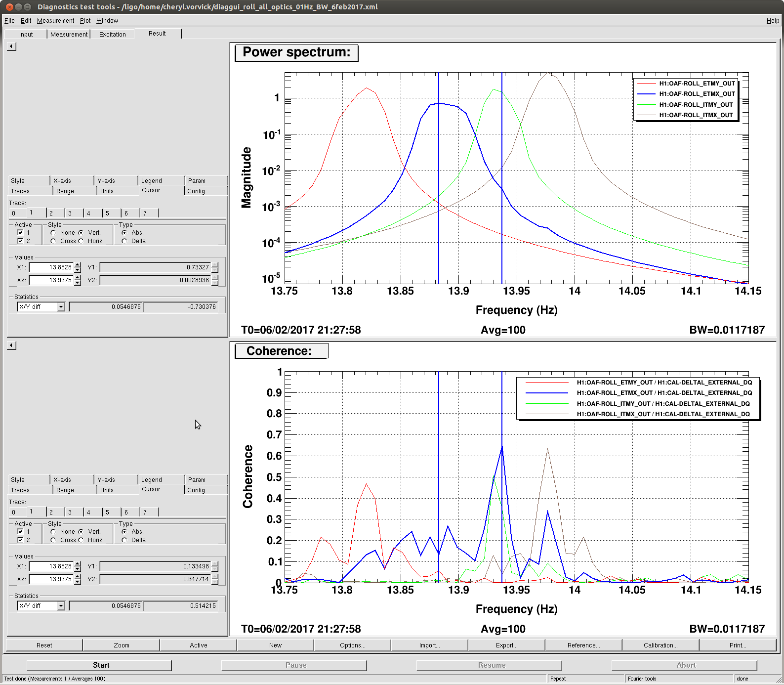Increment the X2 stepper in lower panel
This screenshot has width=784, height=685.
[78, 577]
